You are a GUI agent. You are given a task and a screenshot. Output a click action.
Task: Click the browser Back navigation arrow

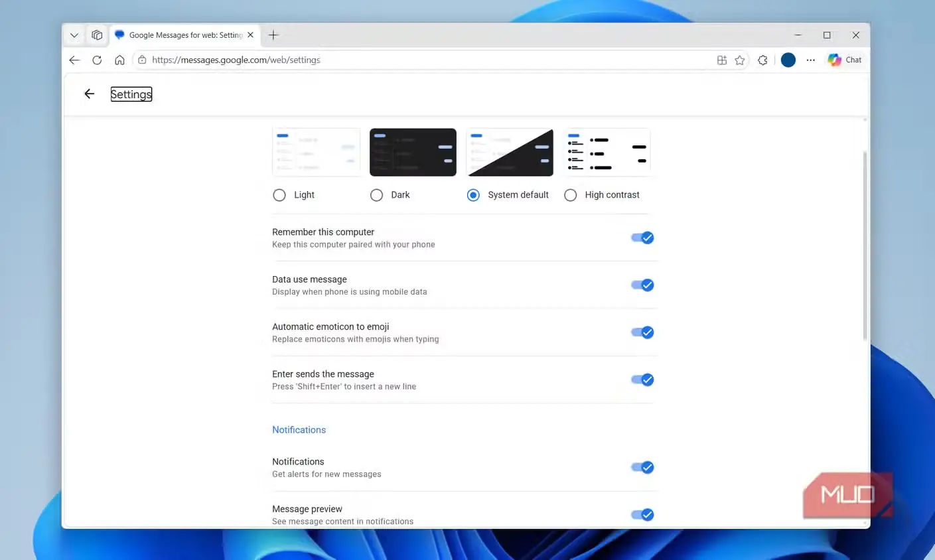click(74, 60)
